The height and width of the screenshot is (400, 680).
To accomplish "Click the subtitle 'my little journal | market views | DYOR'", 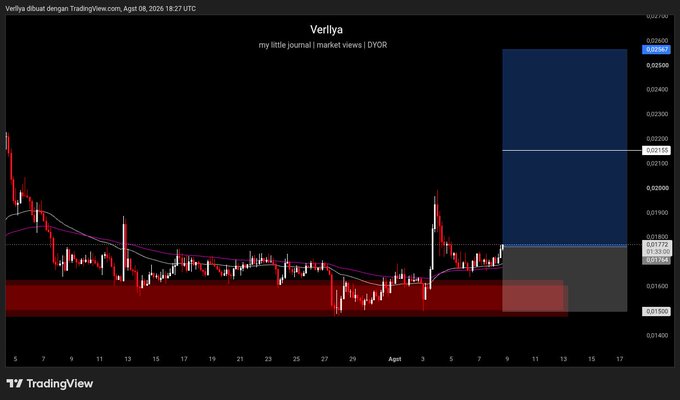I will pyautogui.click(x=323, y=45).
